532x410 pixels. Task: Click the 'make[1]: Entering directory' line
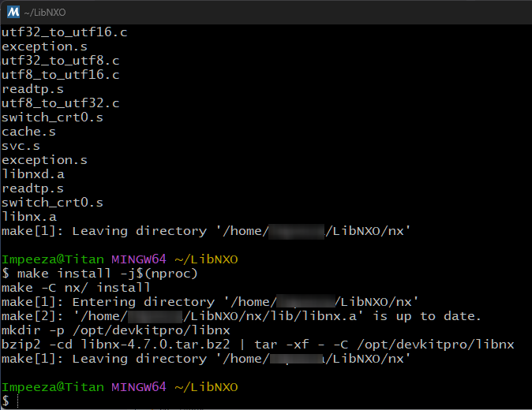[x=210, y=302]
